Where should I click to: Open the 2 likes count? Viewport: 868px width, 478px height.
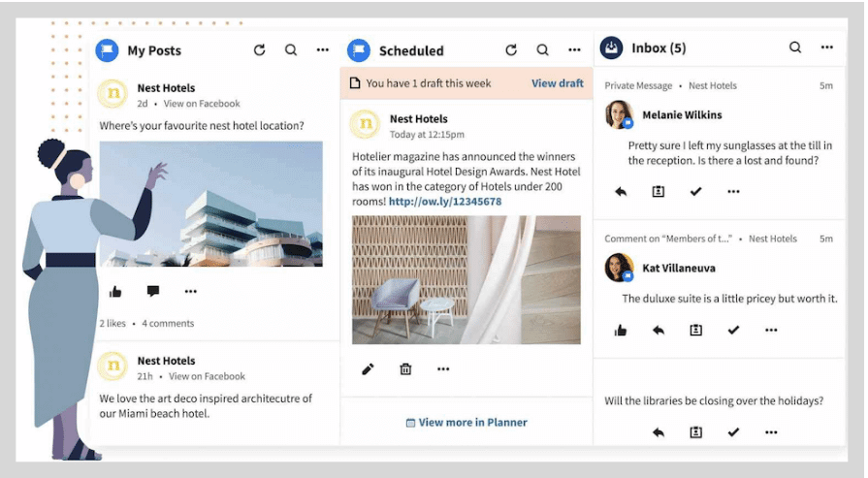pyautogui.click(x=113, y=323)
